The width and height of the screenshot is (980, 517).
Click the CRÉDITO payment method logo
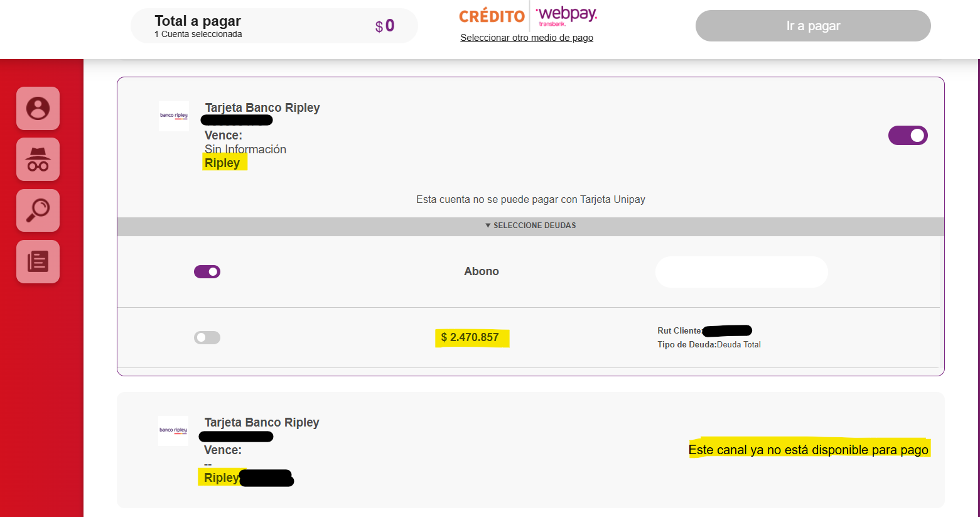point(492,16)
